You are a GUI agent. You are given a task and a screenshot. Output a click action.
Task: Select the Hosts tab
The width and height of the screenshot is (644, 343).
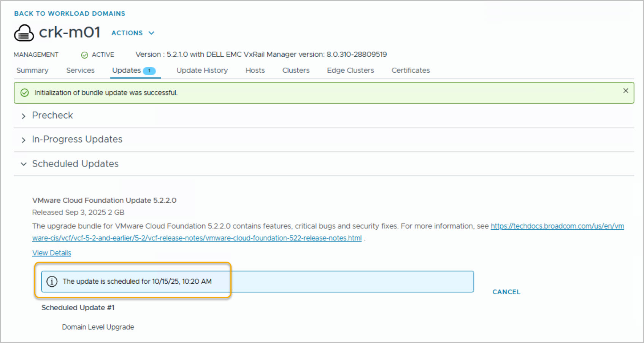pyautogui.click(x=255, y=70)
